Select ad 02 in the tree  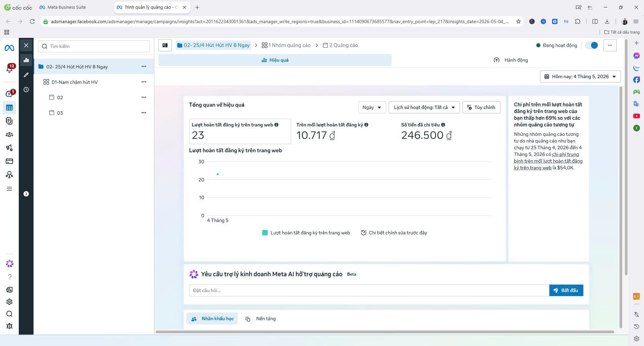pos(60,98)
